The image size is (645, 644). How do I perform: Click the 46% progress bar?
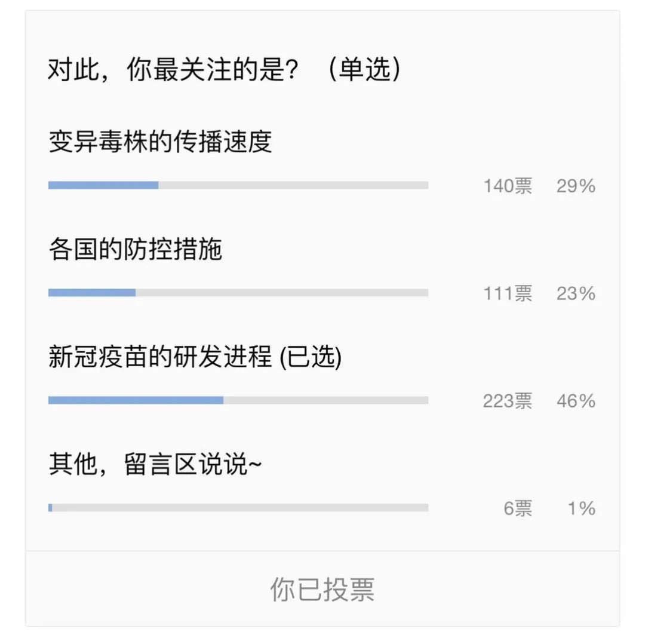238,400
